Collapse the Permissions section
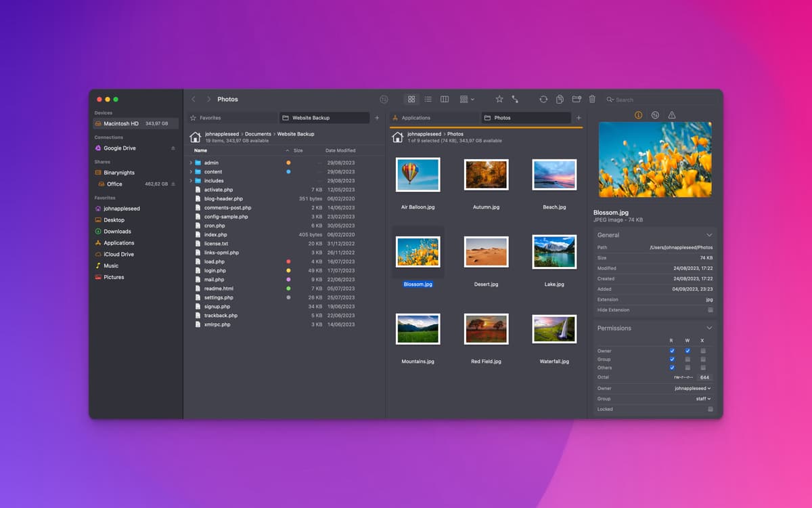812x508 pixels. coord(709,329)
